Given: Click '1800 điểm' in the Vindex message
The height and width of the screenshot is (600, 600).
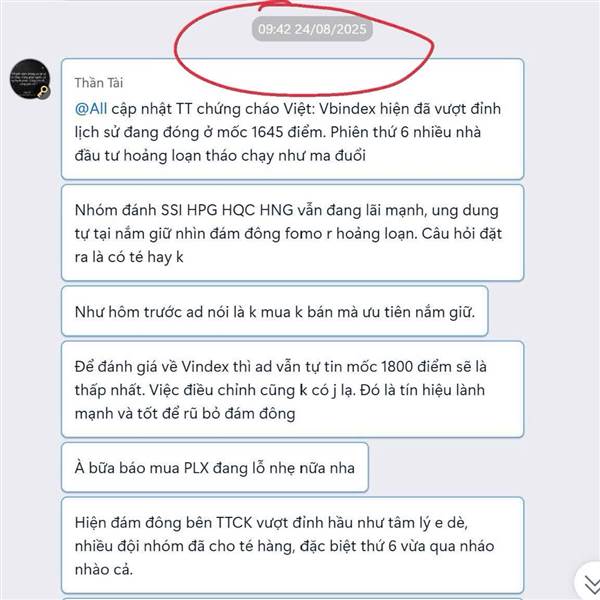Looking at the screenshot, I should point(415,367).
